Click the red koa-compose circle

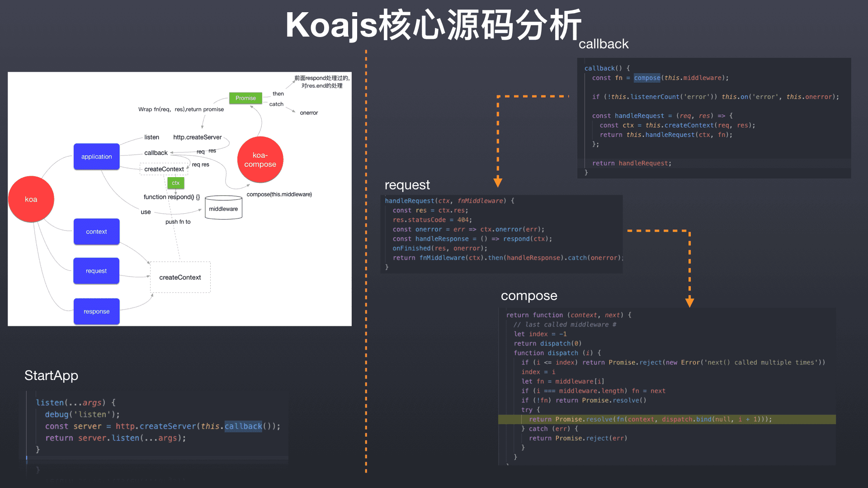(x=260, y=160)
